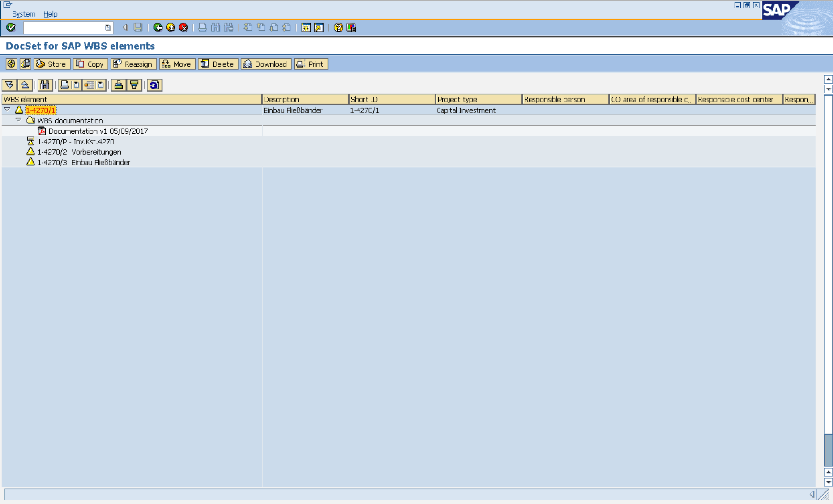Click the Refresh icon in tree toolbar
The width and height of the screenshot is (833, 504).
point(154,85)
